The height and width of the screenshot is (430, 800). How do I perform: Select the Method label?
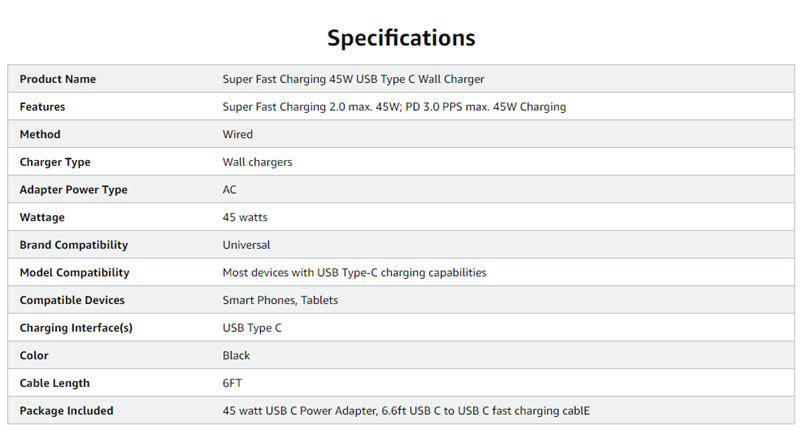(x=40, y=134)
